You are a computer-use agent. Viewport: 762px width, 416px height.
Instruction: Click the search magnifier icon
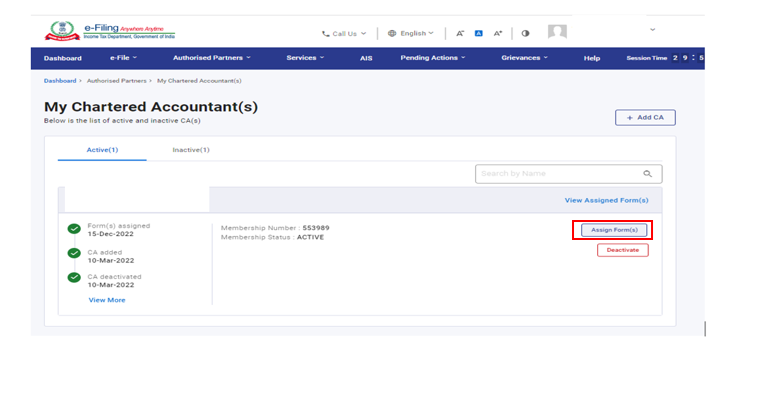648,174
